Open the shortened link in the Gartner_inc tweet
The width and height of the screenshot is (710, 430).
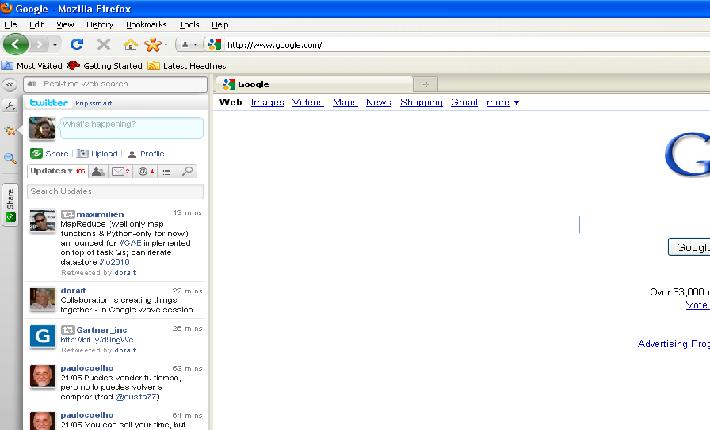(97, 339)
